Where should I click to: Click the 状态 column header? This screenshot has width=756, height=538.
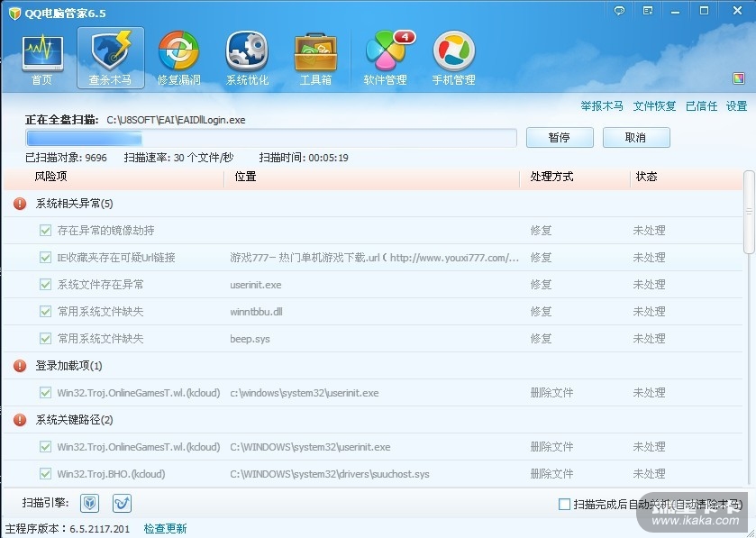pyautogui.click(x=647, y=177)
